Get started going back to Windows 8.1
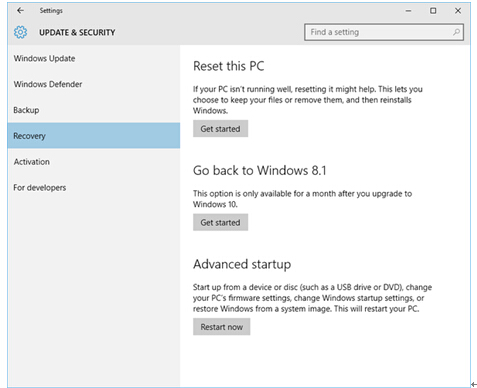 click(220, 222)
